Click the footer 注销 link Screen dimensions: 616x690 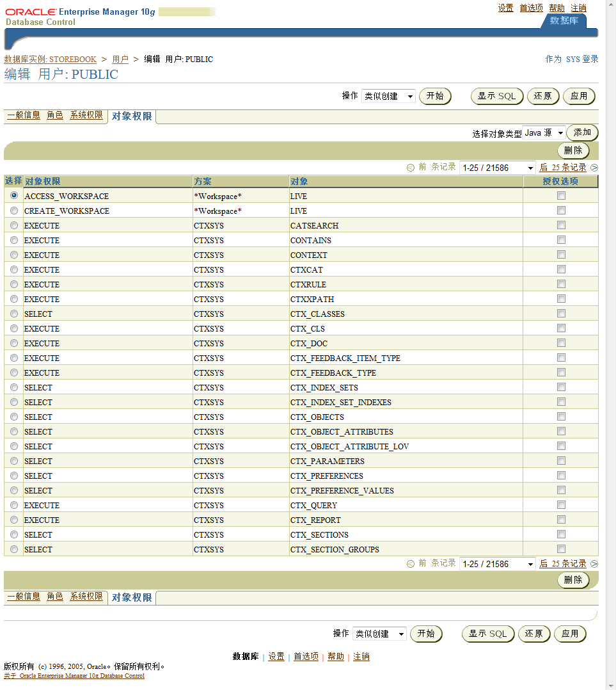point(361,657)
